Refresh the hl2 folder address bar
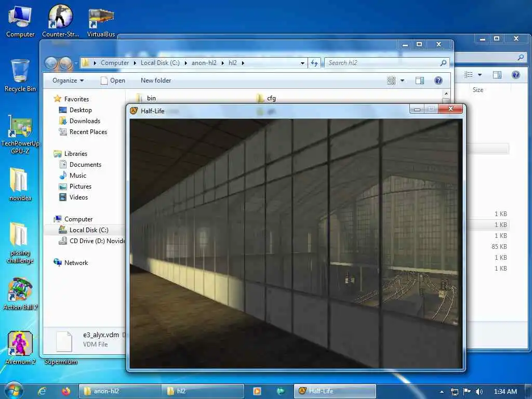The image size is (532, 399). pyautogui.click(x=314, y=63)
